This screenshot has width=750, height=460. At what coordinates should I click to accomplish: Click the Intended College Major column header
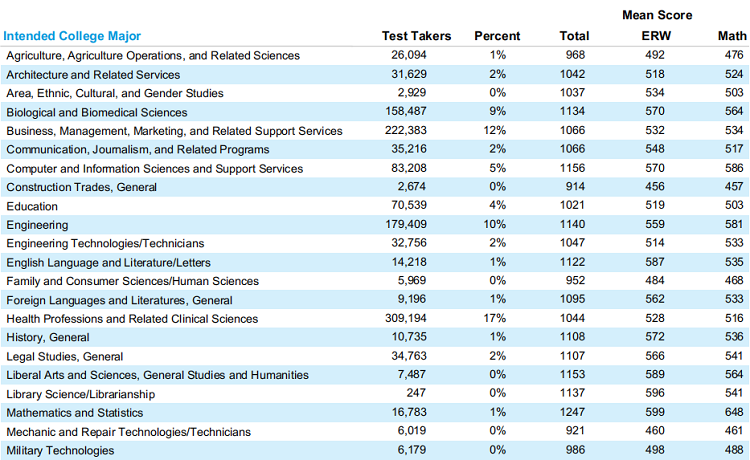(74, 36)
